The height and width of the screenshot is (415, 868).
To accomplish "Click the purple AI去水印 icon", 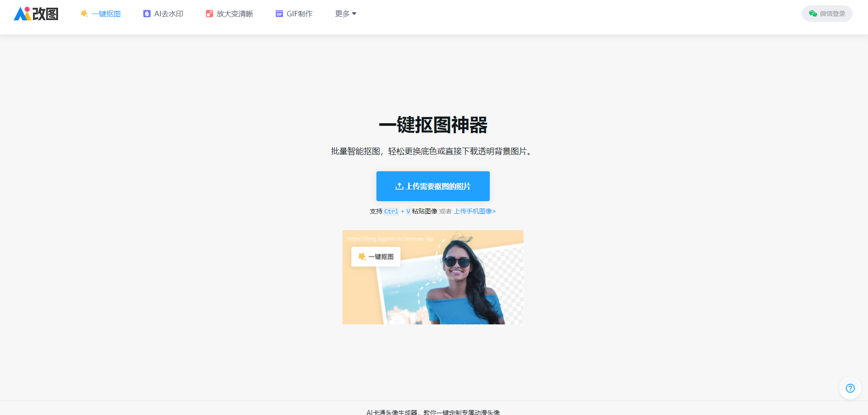I will pos(146,14).
